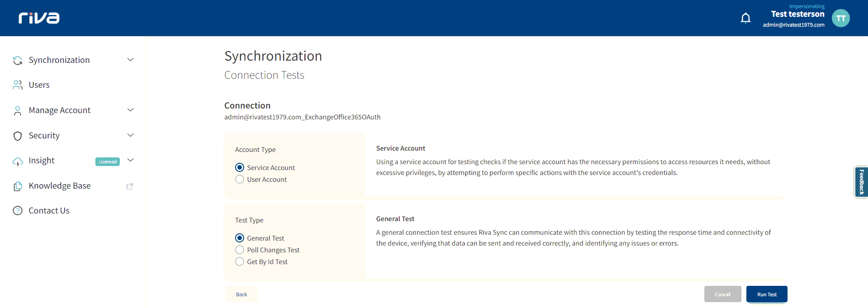Image resolution: width=868 pixels, height=308 pixels.
Task: Expand the Insight section chevron
Action: [131, 160]
